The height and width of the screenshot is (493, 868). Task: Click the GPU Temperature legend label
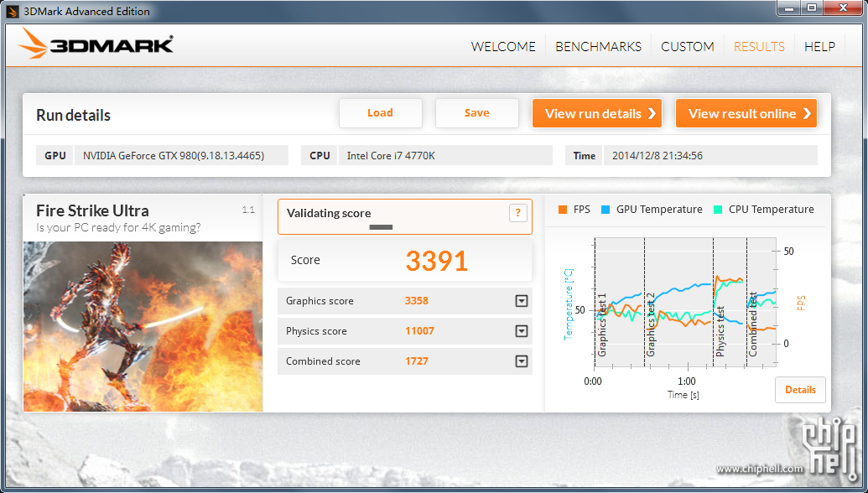tap(659, 210)
